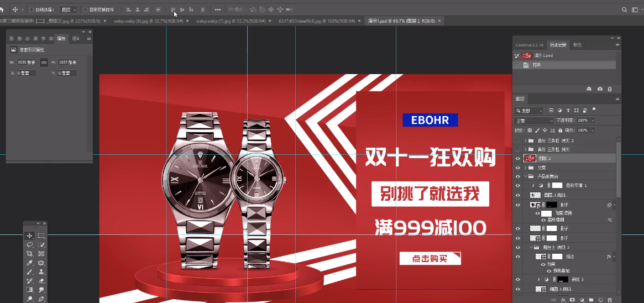Screen dimensions: 644x303
Task: Click the align right edges icon
Action: (146, 9)
